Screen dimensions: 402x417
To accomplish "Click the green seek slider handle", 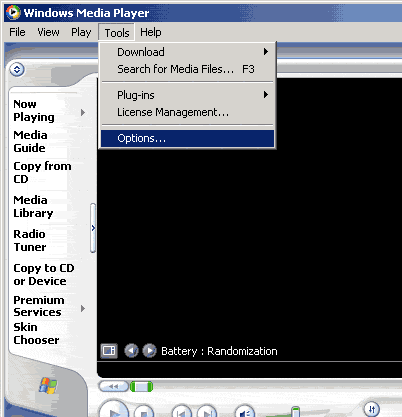I will tap(141, 387).
